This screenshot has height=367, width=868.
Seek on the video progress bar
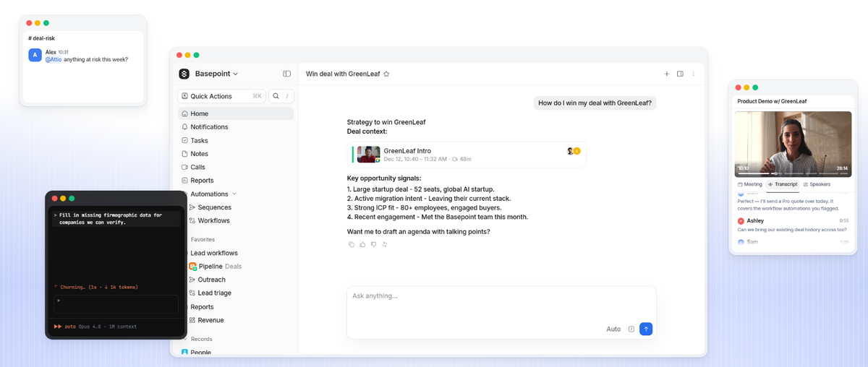coord(792,173)
